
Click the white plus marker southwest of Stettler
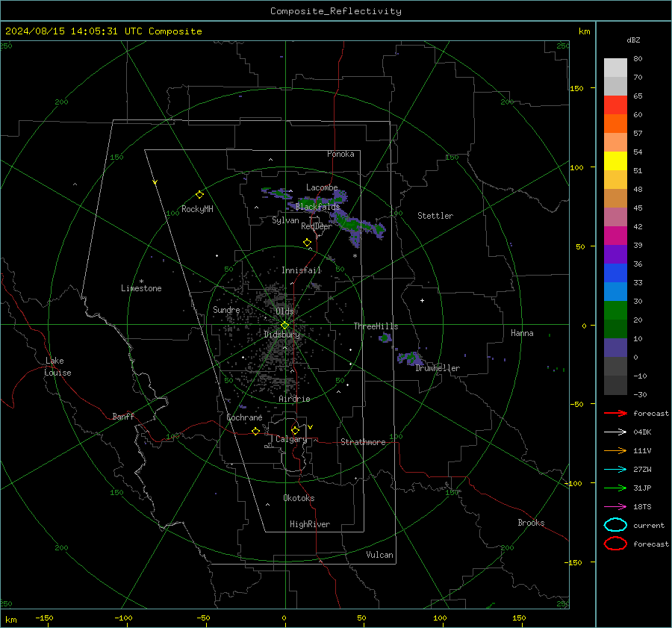(x=422, y=300)
